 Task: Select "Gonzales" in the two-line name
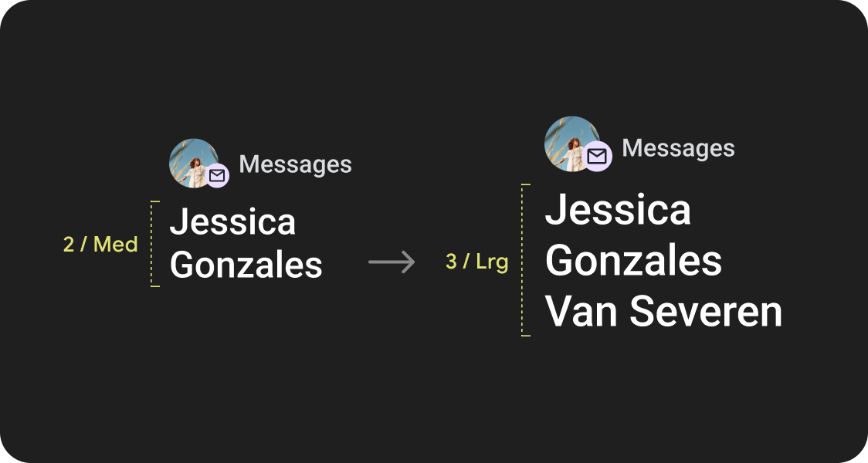click(x=246, y=265)
